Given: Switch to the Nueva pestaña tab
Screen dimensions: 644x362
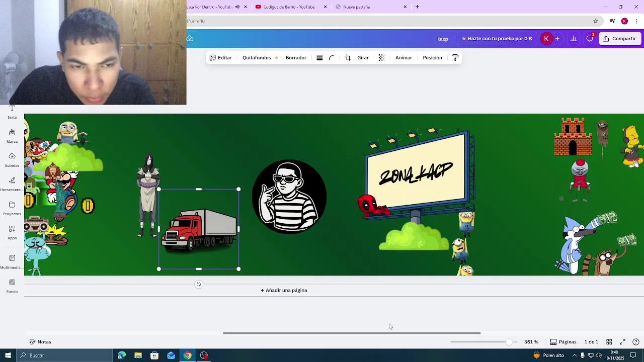Looking at the screenshot, I should click(356, 7).
